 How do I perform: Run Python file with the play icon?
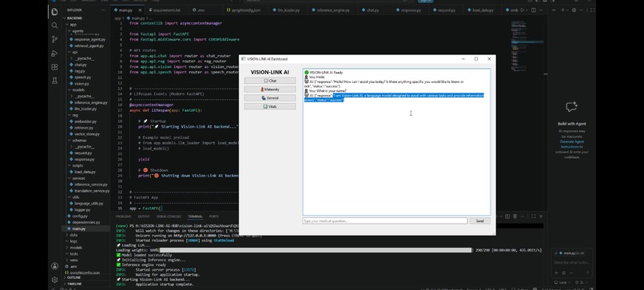click(523, 10)
